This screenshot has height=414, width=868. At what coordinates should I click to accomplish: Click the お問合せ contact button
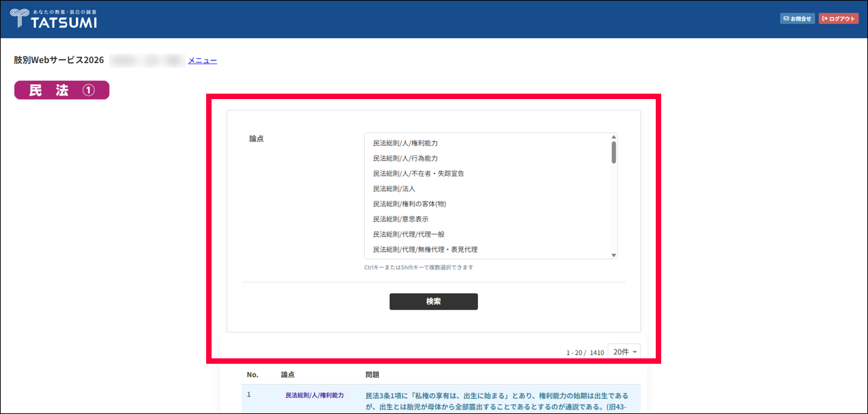[x=797, y=19]
